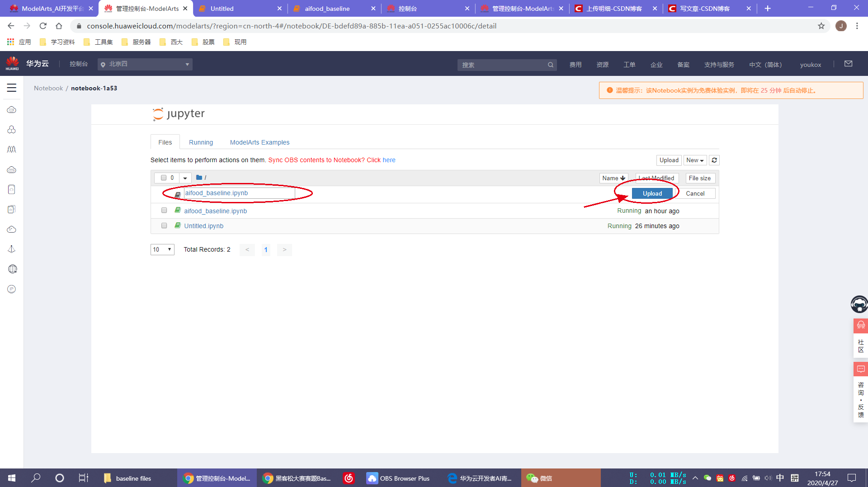Click the 搜索 search input field
Image resolution: width=868 pixels, height=487 pixels.
[502, 65]
